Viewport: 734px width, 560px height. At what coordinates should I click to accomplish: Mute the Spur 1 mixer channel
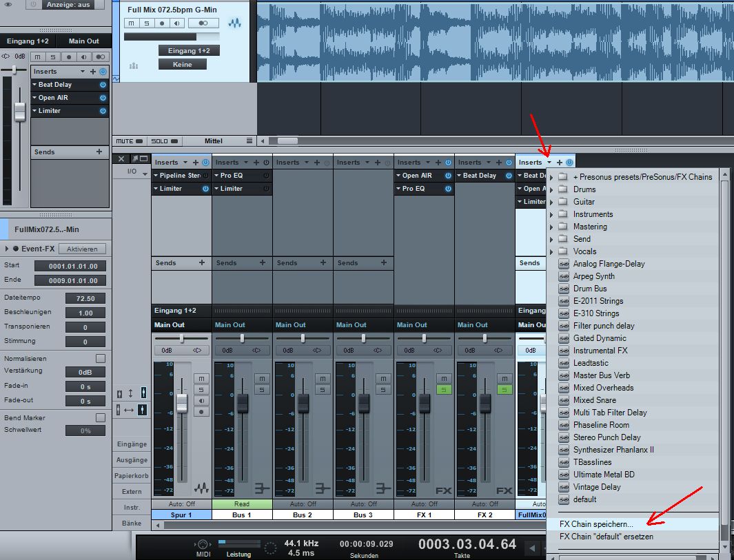click(201, 378)
